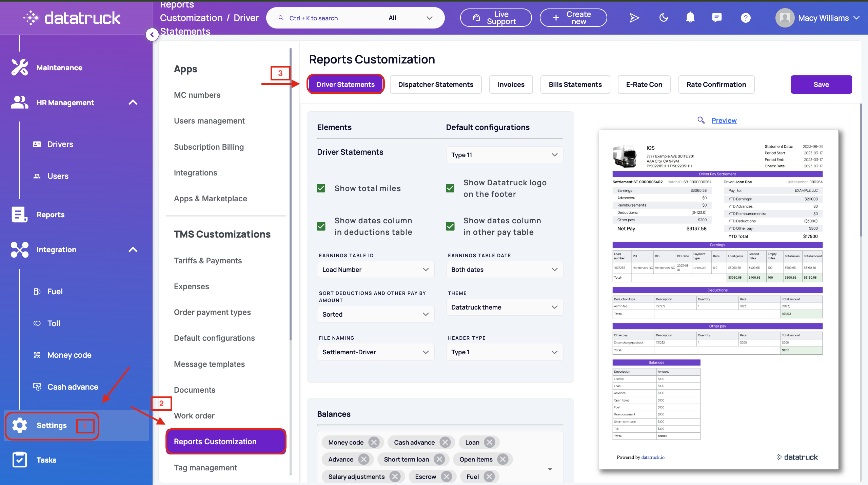
Task: Click the statement preview thumbnail
Action: click(718, 299)
